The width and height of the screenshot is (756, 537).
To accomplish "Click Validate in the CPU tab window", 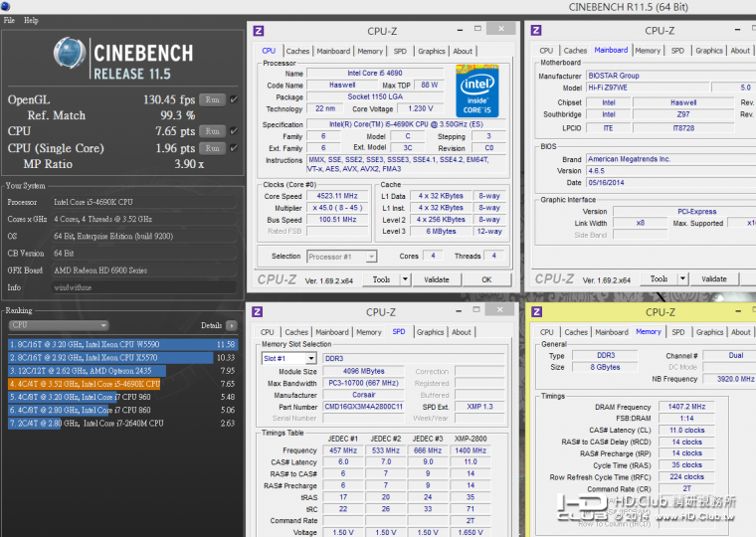I will click(437, 280).
